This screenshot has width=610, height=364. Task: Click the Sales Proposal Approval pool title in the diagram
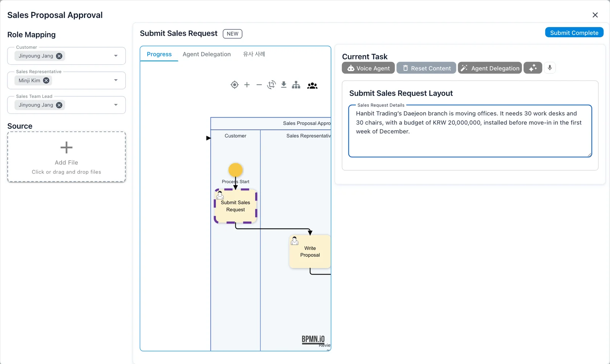pyautogui.click(x=307, y=123)
